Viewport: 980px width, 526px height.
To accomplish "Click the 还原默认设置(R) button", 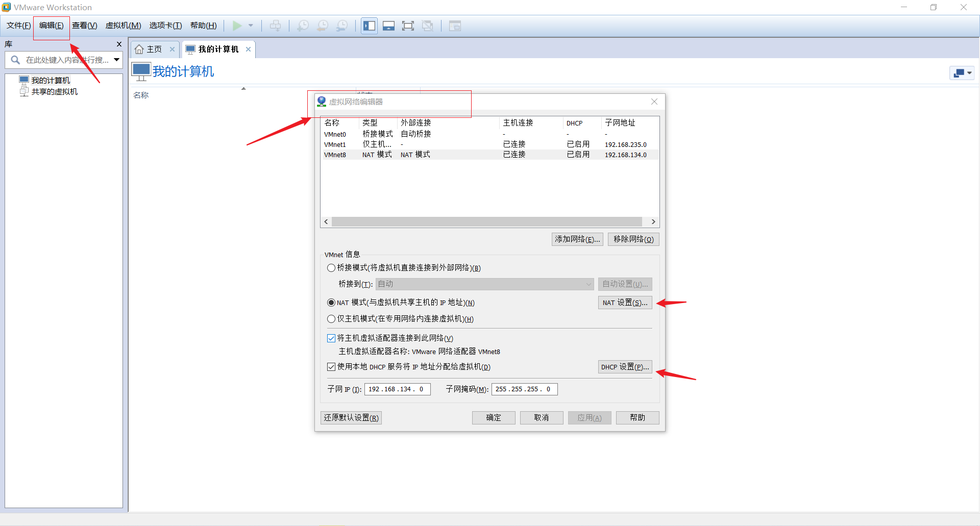I will pos(351,418).
